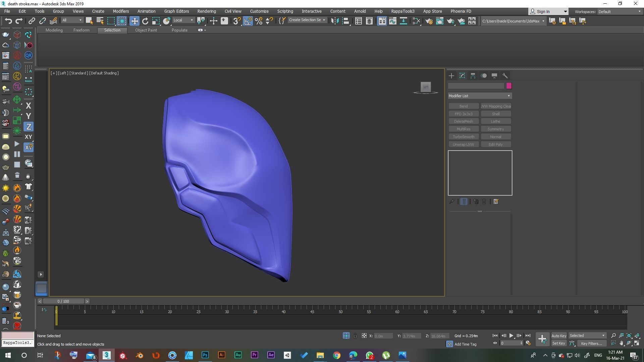Toggle Window/Crossing selection mode
Viewport: 644px width, 362px height.
pyautogui.click(x=122, y=21)
